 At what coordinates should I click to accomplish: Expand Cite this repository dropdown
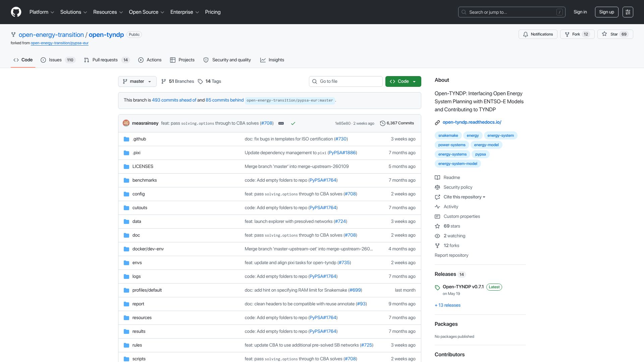tap(464, 197)
